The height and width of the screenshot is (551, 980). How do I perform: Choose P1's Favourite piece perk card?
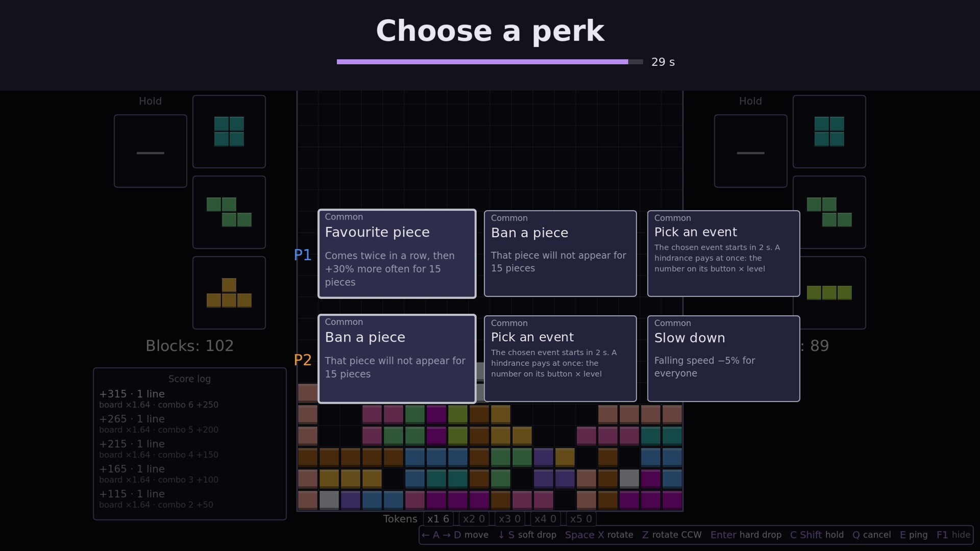(397, 254)
